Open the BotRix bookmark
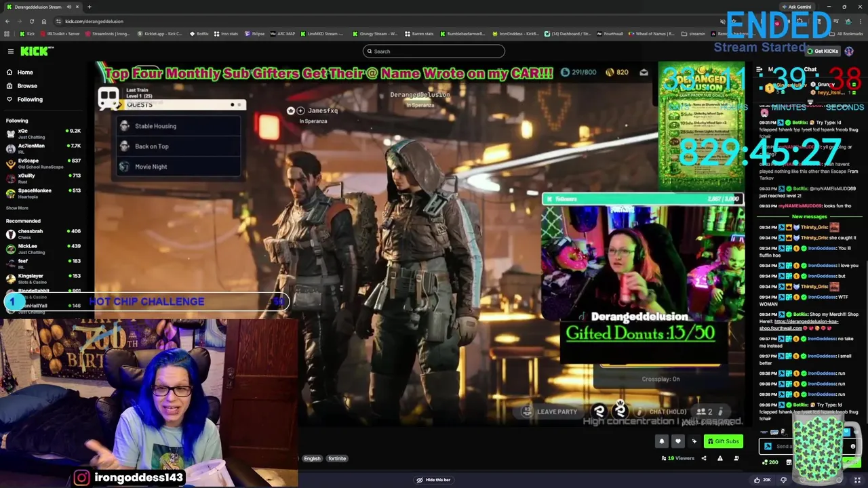Viewport: 868px width, 488px height. (x=199, y=33)
